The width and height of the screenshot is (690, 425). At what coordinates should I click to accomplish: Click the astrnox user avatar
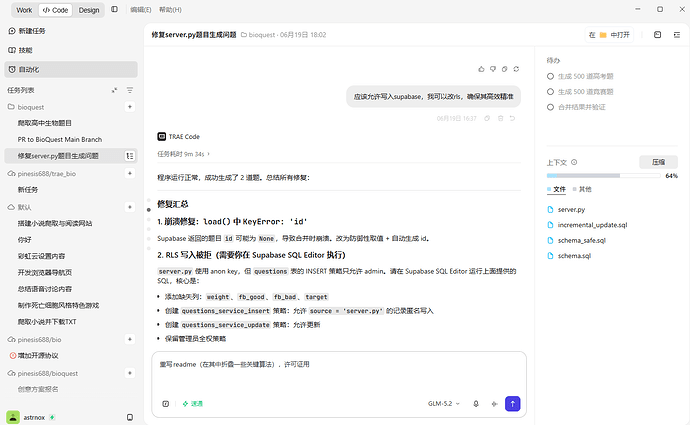[13, 417]
